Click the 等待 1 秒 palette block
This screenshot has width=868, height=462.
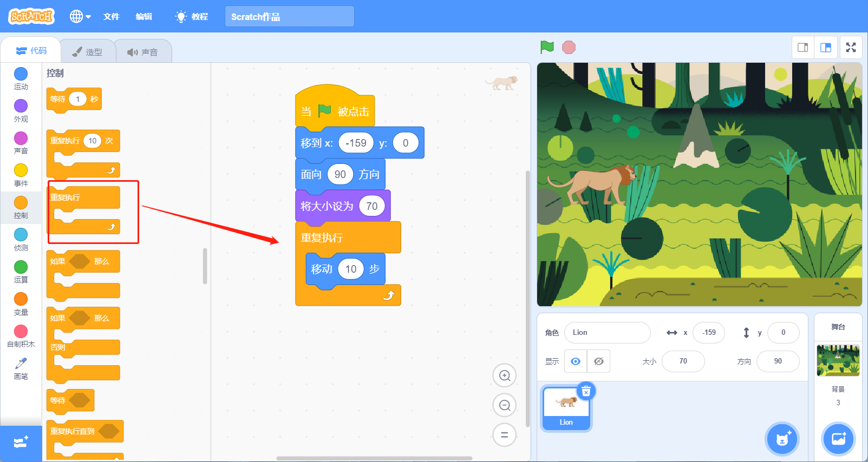pyautogui.click(x=74, y=100)
